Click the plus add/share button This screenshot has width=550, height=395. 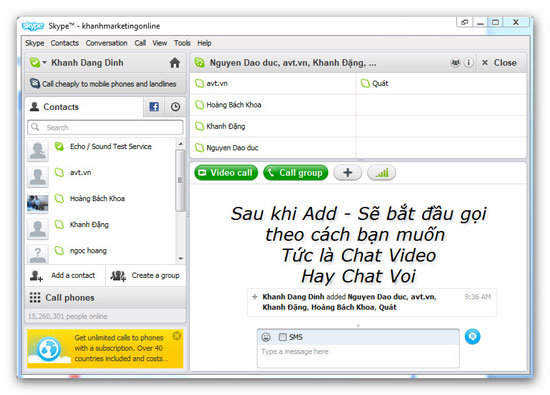pos(347,173)
